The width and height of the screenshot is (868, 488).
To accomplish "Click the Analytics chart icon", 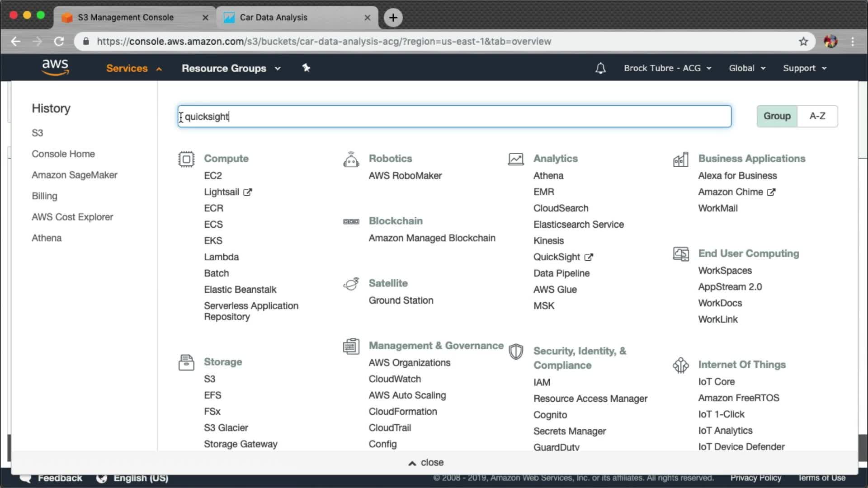I will click(x=516, y=159).
